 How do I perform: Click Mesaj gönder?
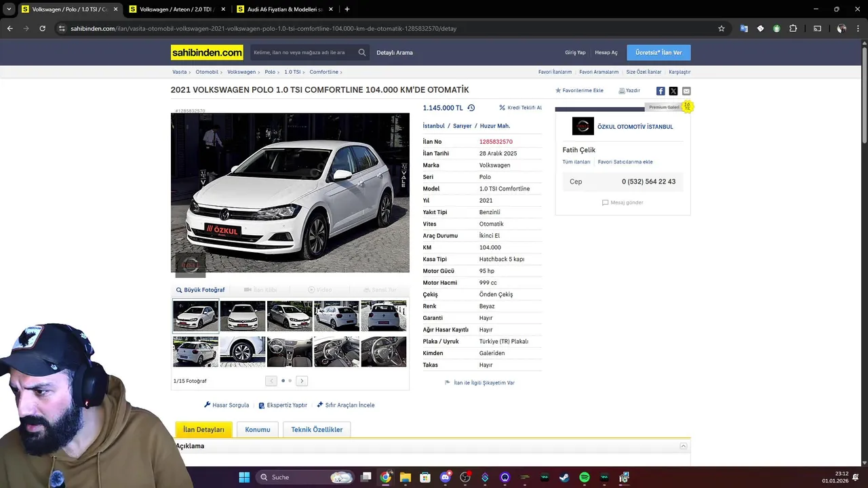[x=623, y=203]
